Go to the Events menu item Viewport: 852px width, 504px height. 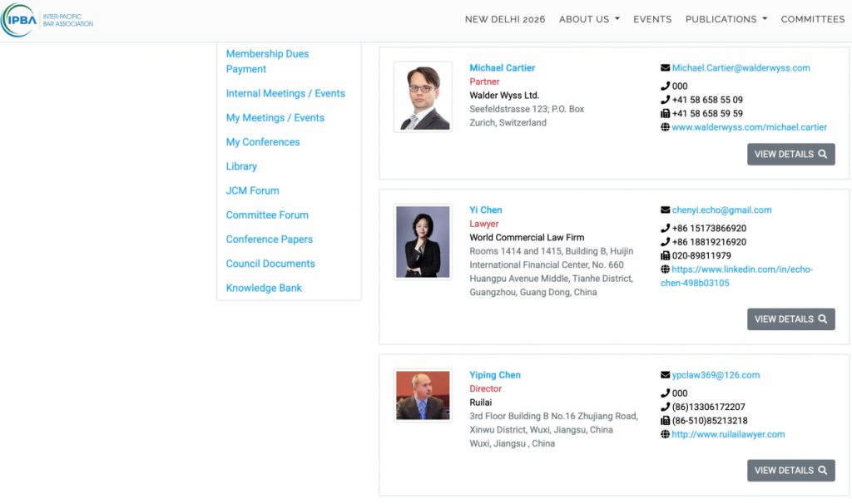tap(652, 19)
